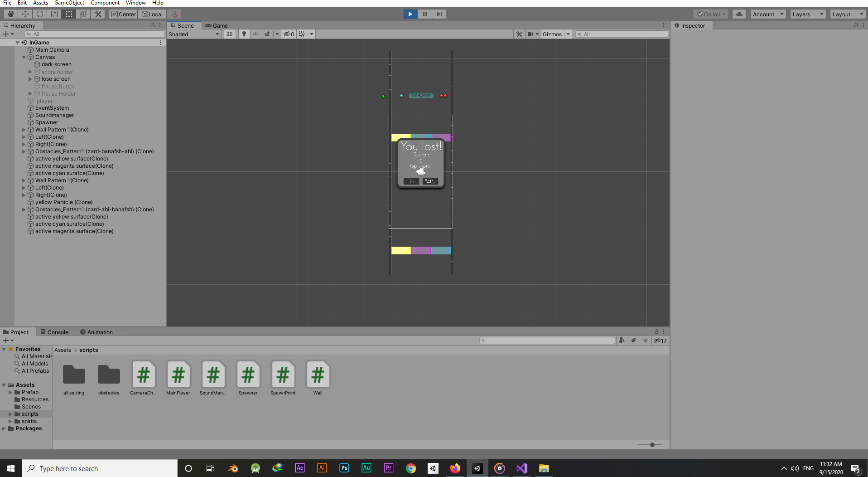The height and width of the screenshot is (477, 868).
Task: Lock the Hierarchy panel
Action: (153, 25)
